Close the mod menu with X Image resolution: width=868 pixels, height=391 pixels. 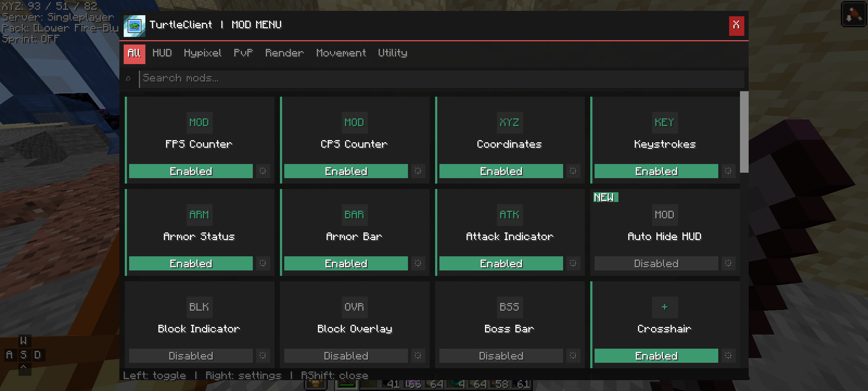pyautogui.click(x=736, y=26)
